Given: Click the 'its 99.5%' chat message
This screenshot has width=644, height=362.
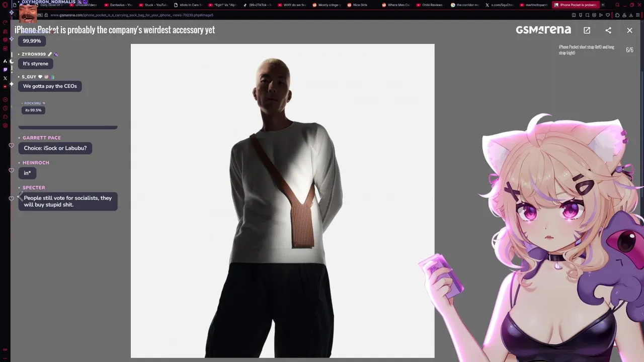Looking at the screenshot, I should 33,110.
